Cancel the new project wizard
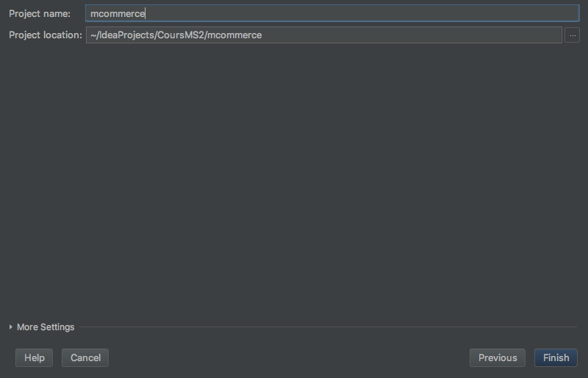 tap(85, 357)
